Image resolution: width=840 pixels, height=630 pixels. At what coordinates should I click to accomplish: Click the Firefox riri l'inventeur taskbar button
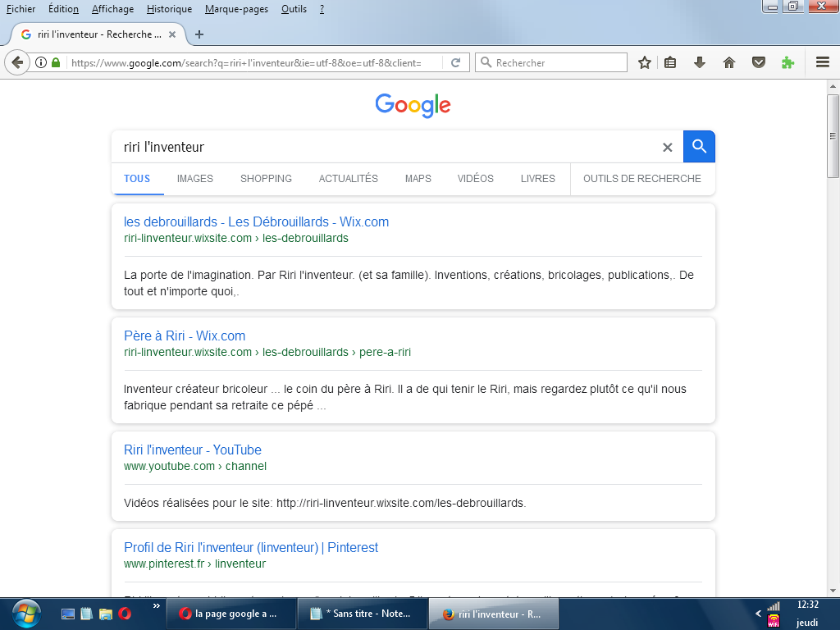tap(493, 614)
